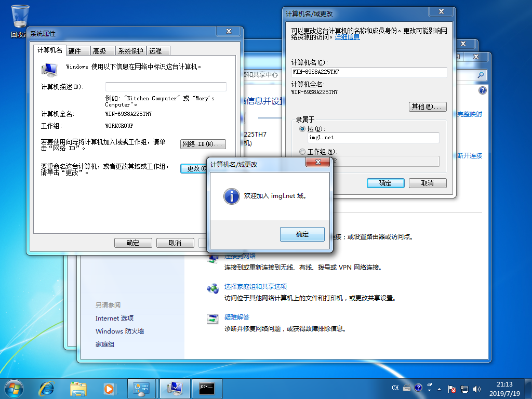Switch to the 硬件 tab
The image size is (532, 399).
click(x=75, y=50)
